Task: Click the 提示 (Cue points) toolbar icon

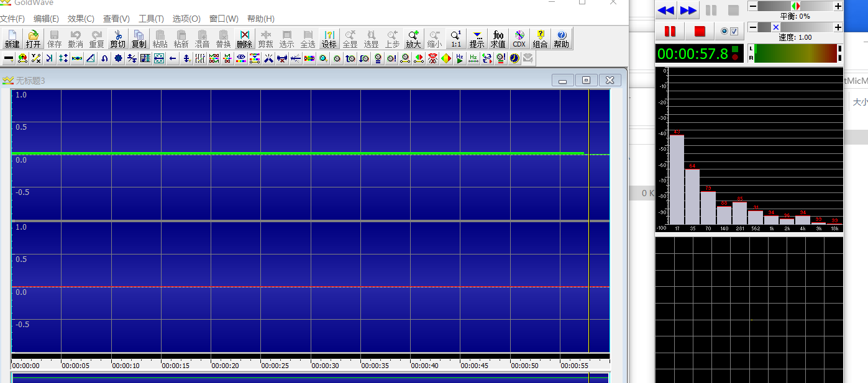Action: [x=477, y=38]
